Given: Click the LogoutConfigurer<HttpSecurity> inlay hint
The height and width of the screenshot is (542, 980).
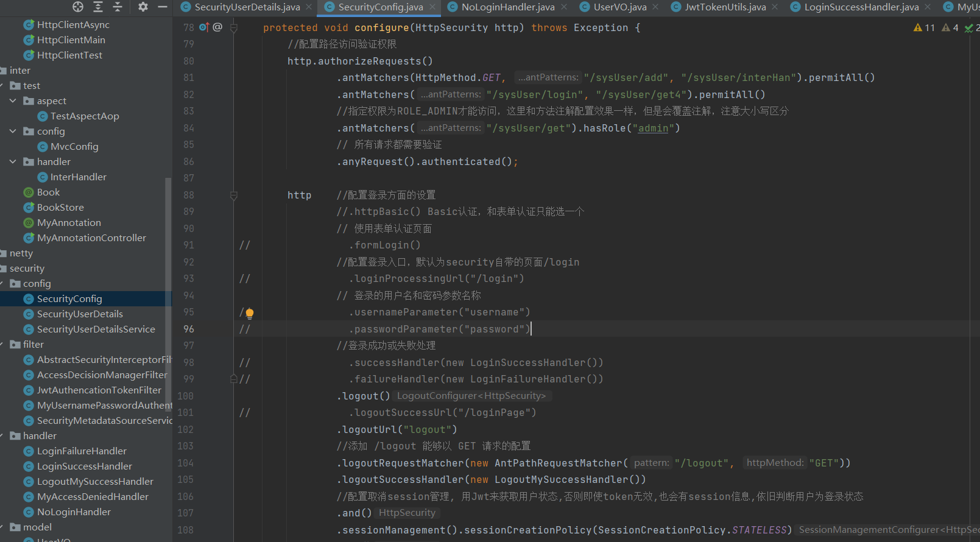Looking at the screenshot, I should pos(471,396).
